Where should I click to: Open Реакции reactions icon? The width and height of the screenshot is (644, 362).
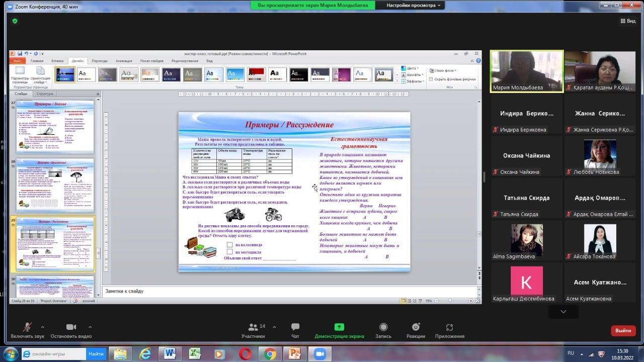(x=416, y=327)
